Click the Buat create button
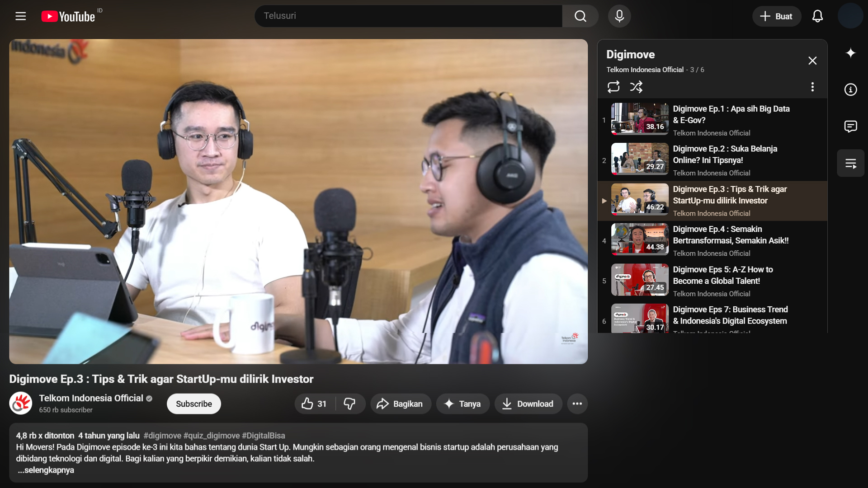 (776, 16)
